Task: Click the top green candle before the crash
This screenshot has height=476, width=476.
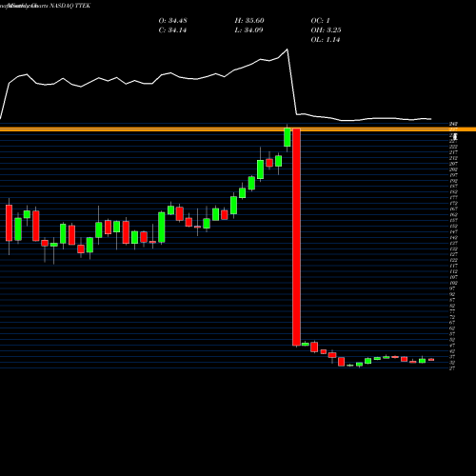Action: 288,137
